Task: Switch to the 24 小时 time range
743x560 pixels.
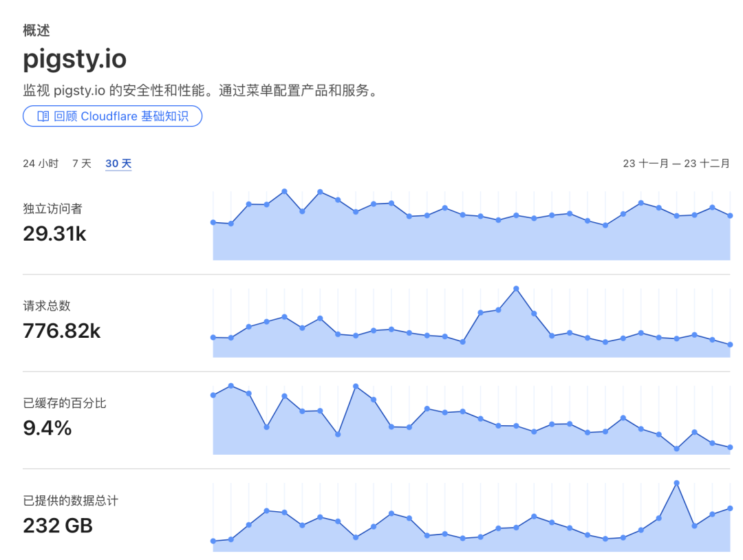Action: (x=40, y=164)
